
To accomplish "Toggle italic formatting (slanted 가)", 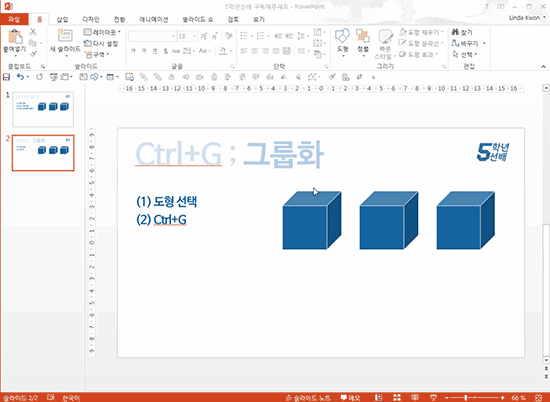I will coord(144,51).
